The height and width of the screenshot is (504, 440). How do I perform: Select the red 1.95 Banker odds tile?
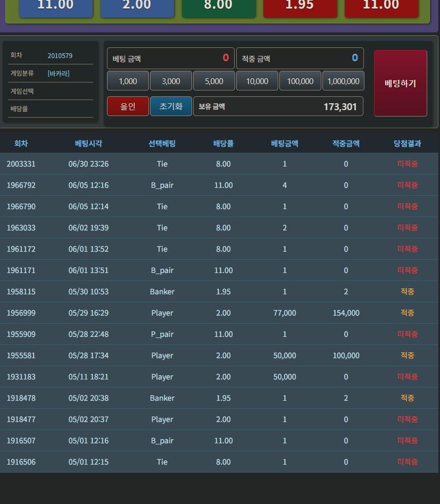[300, 7]
